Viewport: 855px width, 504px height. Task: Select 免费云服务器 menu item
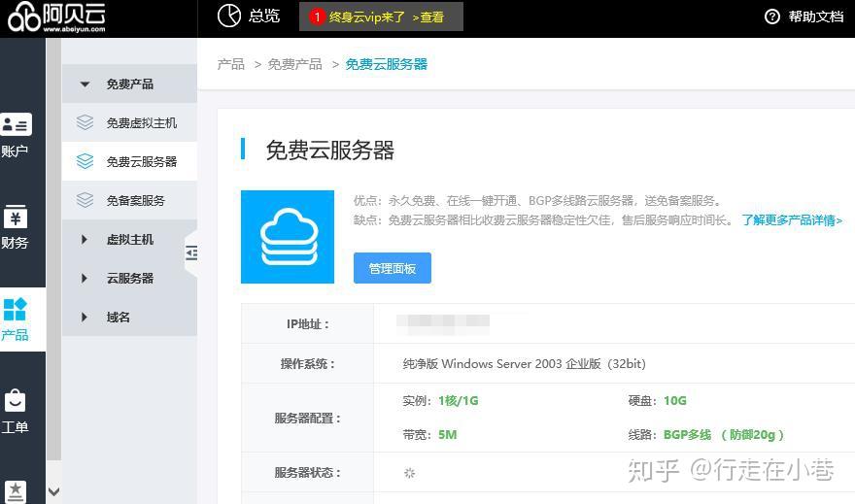[x=130, y=161]
